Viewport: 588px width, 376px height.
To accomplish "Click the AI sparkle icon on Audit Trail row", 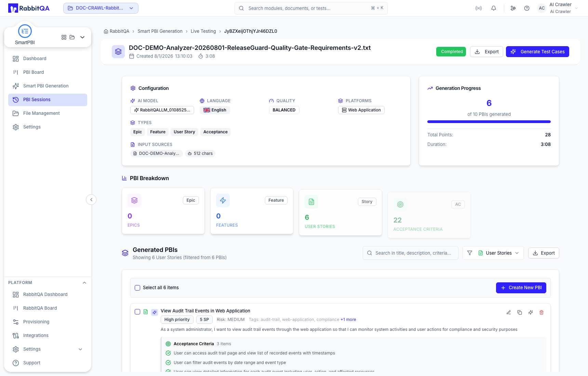I will pyautogui.click(x=531, y=312).
